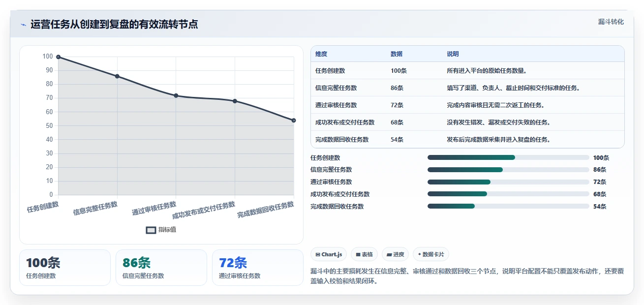Screen dimensions: 644x305
Task: Click the 漏斗转化 tag in header
Action: coord(611,22)
